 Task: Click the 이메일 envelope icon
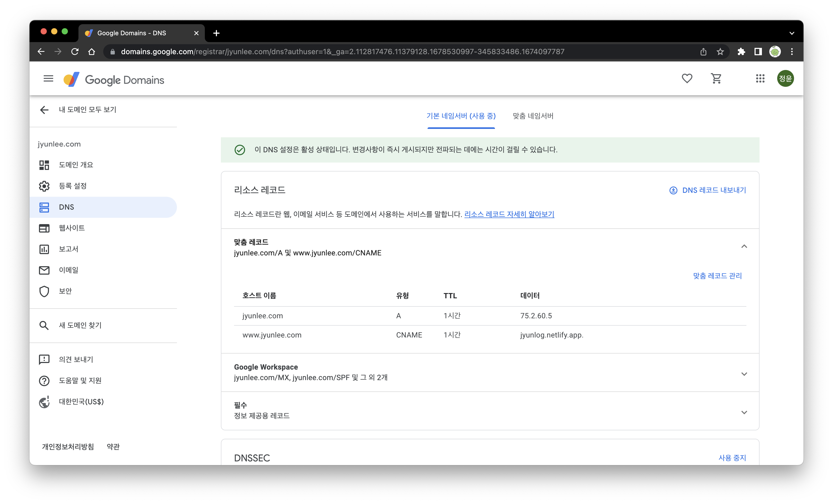click(44, 270)
